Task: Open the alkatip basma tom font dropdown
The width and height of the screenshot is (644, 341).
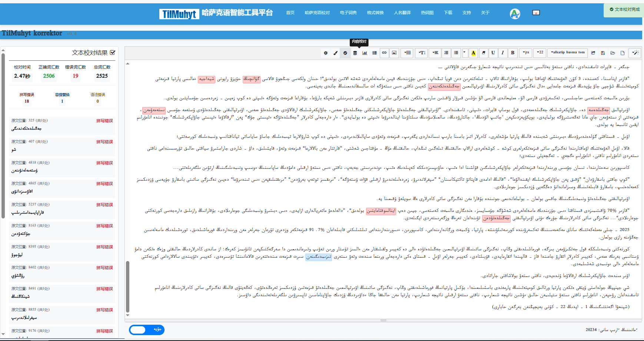Action: click(x=567, y=53)
